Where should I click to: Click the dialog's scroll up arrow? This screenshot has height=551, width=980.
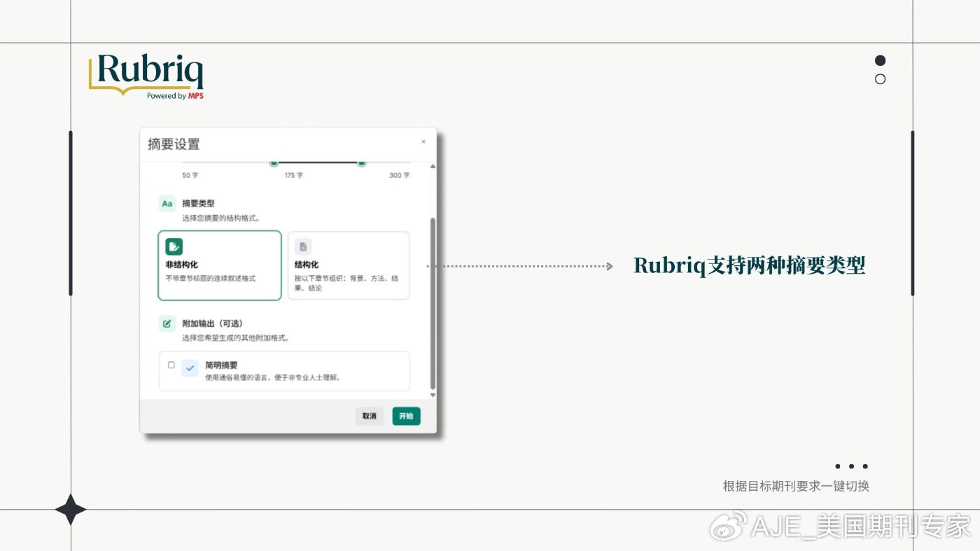433,166
